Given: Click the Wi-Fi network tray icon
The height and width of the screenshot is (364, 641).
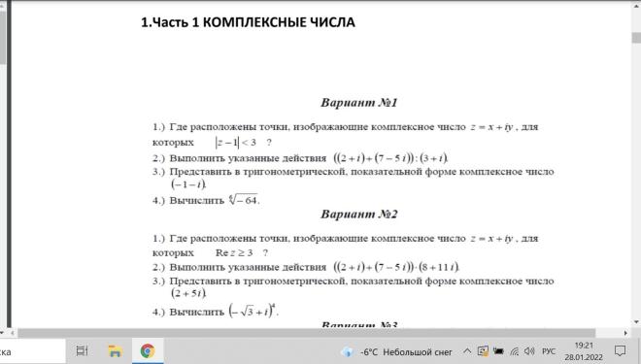Looking at the screenshot, I should [515, 351].
